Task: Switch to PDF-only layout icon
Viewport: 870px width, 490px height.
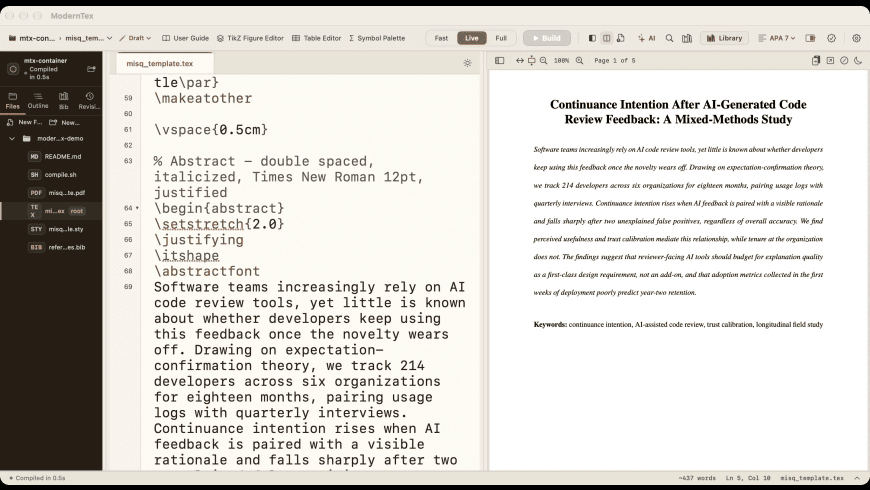Action: coord(621,38)
